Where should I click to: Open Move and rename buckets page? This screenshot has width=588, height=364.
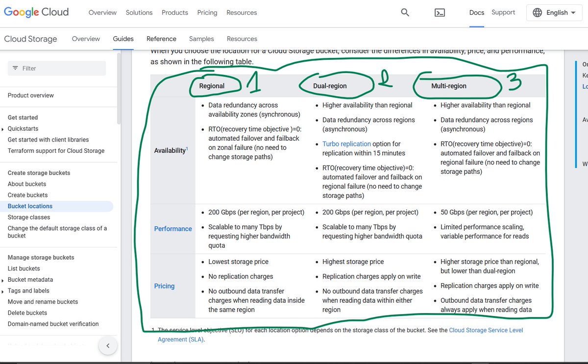[43, 302]
